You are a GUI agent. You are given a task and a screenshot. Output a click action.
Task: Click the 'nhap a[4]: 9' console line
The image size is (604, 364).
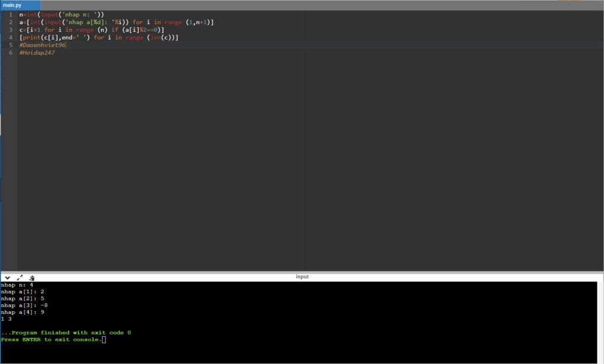point(22,312)
